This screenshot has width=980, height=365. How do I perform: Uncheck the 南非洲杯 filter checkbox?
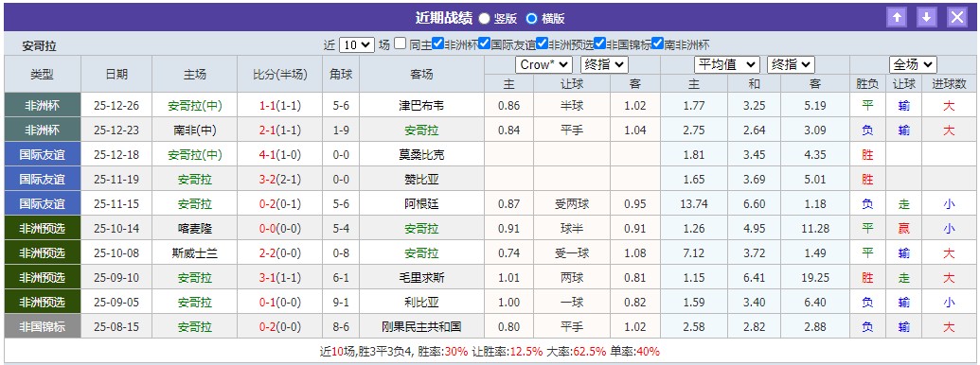point(657,43)
